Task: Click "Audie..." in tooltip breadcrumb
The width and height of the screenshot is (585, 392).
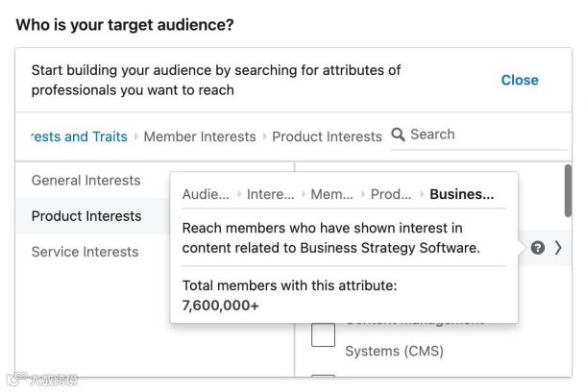Action: coord(206,194)
